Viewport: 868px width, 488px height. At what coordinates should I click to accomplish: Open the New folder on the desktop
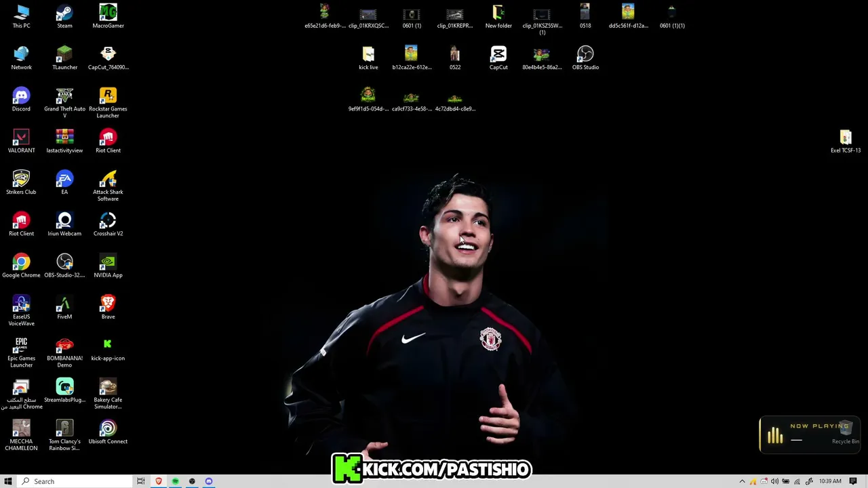498,16
